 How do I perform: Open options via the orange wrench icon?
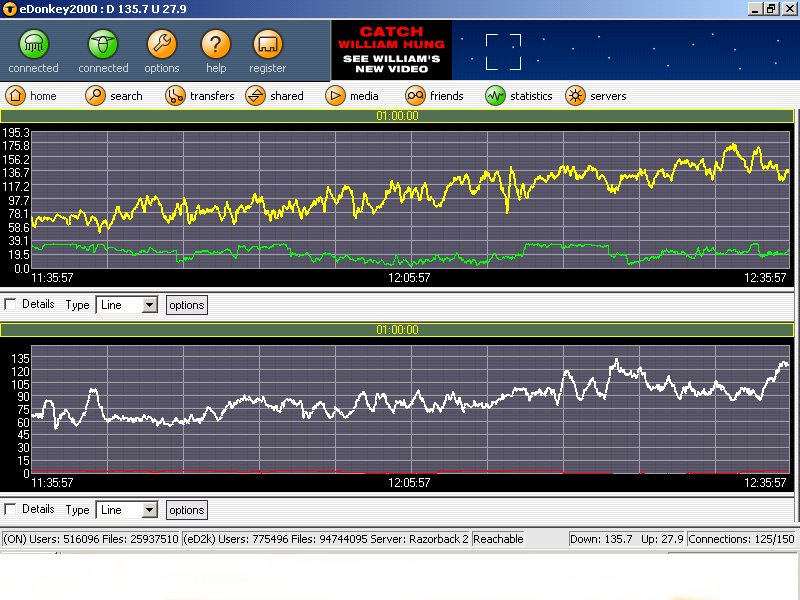(162, 45)
